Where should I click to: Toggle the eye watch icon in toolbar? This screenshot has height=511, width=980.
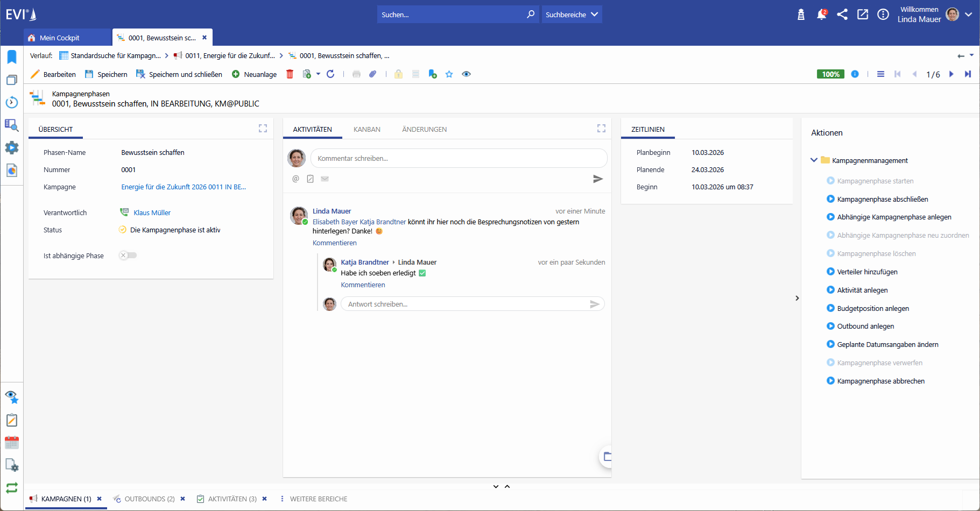click(x=467, y=74)
